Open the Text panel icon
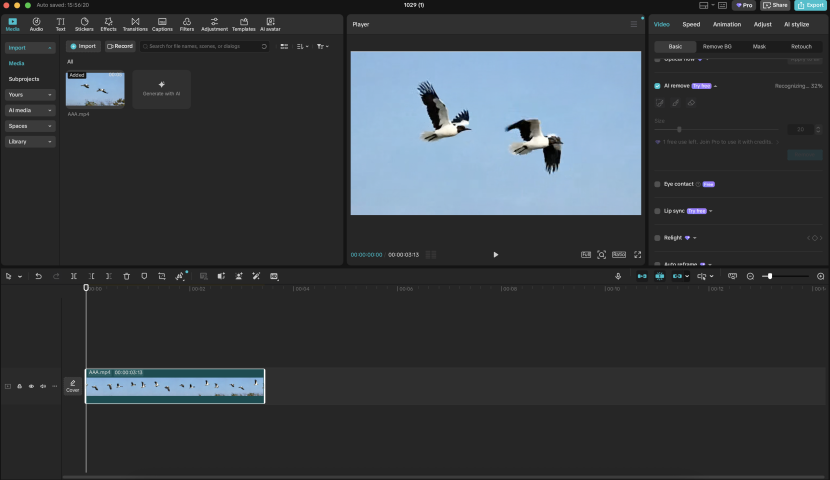830x480 pixels. pos(60,24)
